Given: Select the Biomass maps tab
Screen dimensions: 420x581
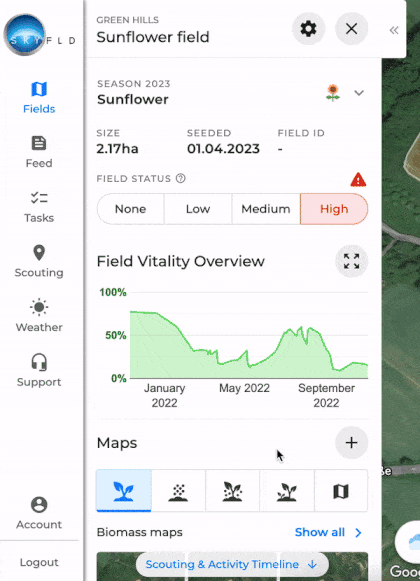Looking at the screenshot, I should click(x=124, y=491).
